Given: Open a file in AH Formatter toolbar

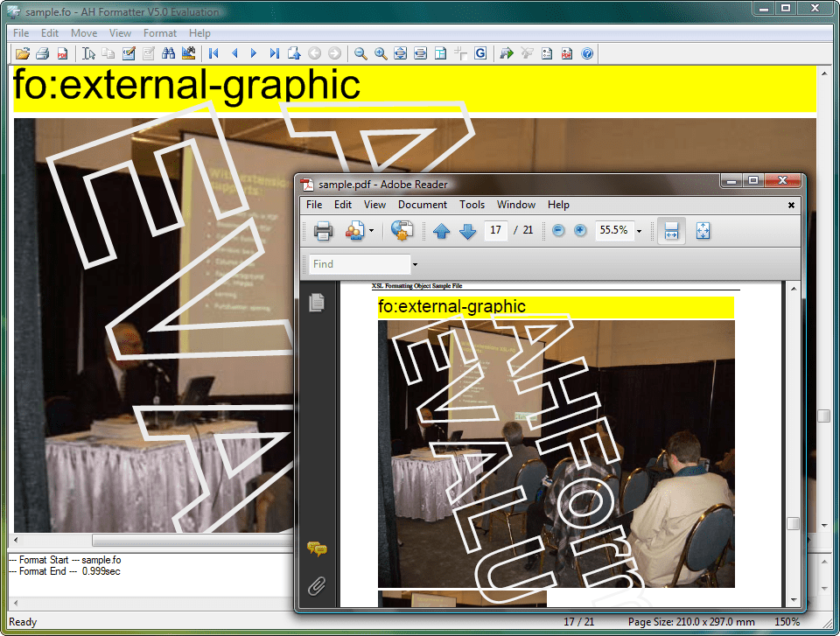Looking at the screenshot, I should point(23,53).
